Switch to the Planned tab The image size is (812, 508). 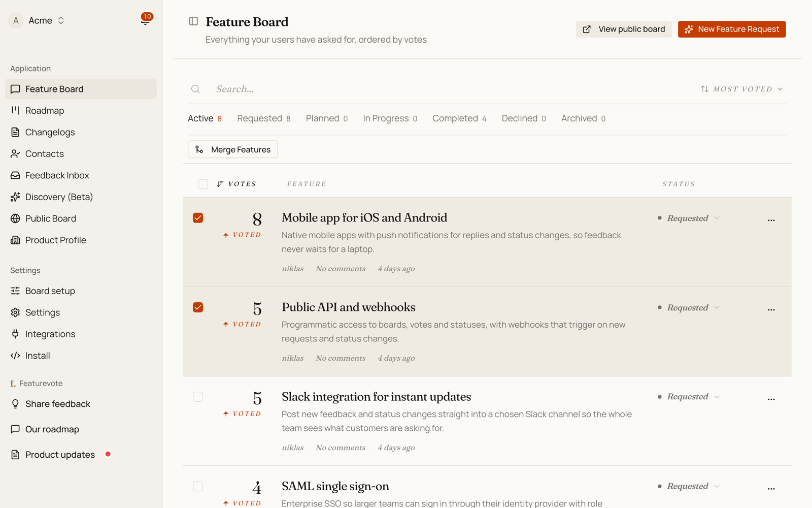click(327, 118)
